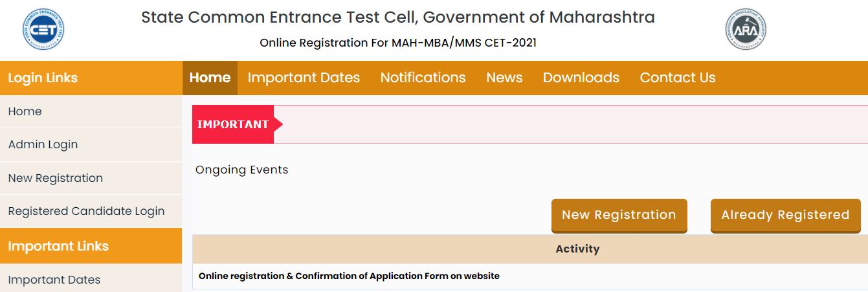Viewport: 868px width, 292px height.
Task: Click the Activity table column header
Action: pyautogui.click(x=577, y=249)
